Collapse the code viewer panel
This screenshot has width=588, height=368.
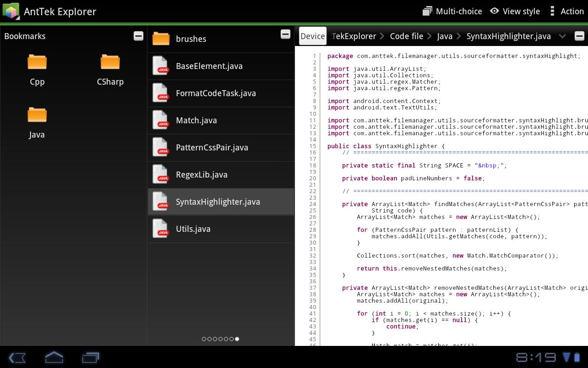tap(579, 36)
